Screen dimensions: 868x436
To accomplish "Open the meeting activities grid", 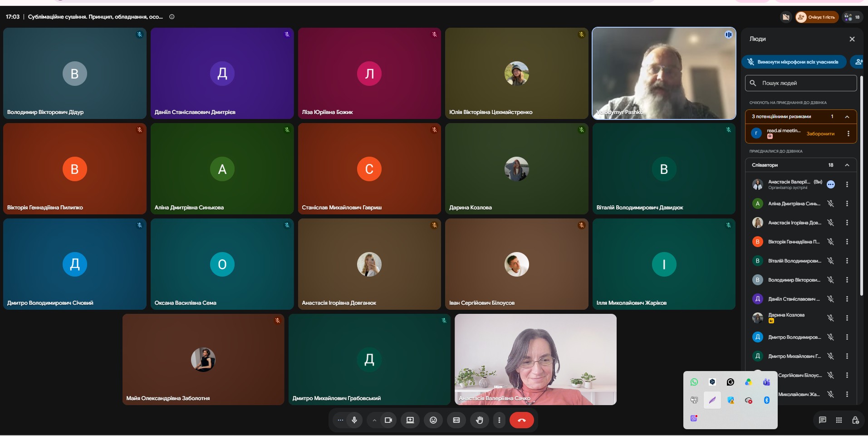I will pos(839,420).
